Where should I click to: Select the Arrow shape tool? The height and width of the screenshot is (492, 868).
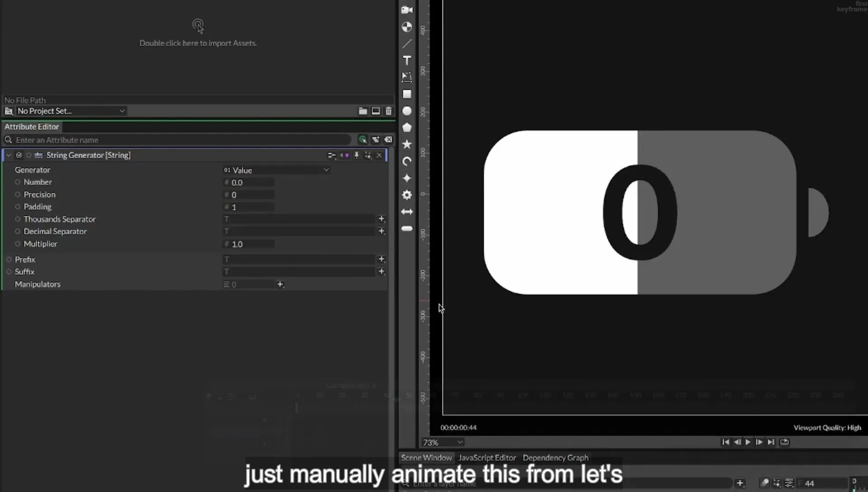407,212
